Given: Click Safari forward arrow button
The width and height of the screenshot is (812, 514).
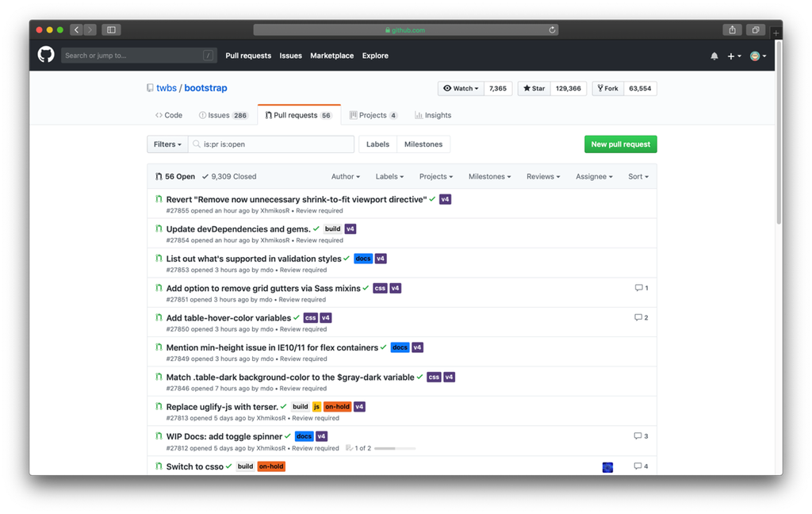Looking at the screenshot, I should click(x=90, y=30).
